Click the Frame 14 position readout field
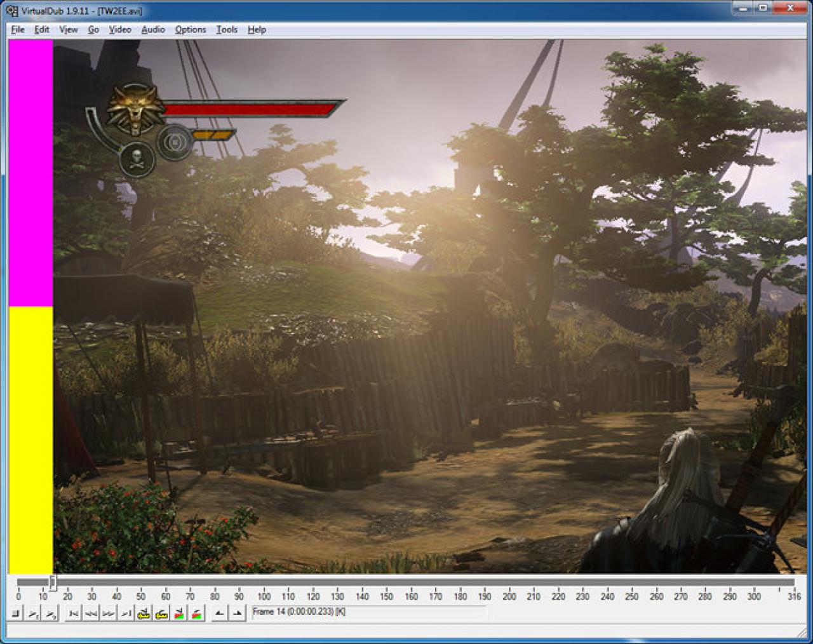Viewport: 813px width, 644px height. tap(368, 612)
